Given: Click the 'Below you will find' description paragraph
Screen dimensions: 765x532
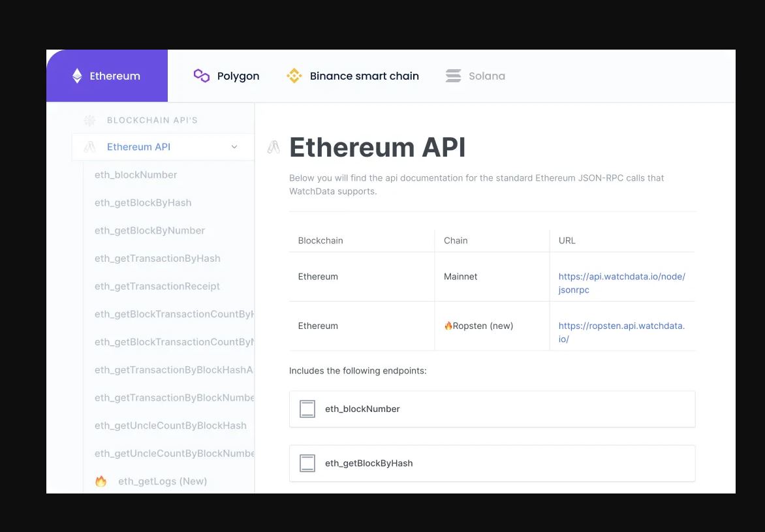Looking at the screenshot, I should (476, 185).
